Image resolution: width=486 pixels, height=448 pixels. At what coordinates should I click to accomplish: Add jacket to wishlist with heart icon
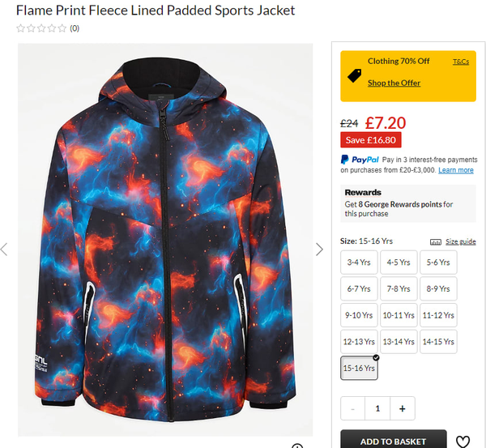point(463,442)
